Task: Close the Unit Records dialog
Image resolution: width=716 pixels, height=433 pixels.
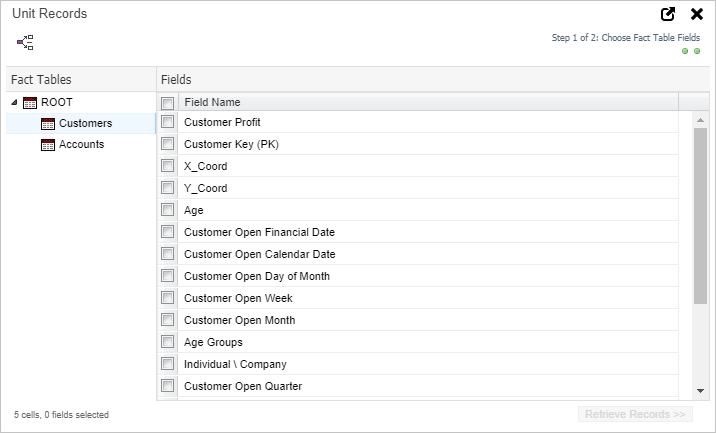Action: coord(697,14)
